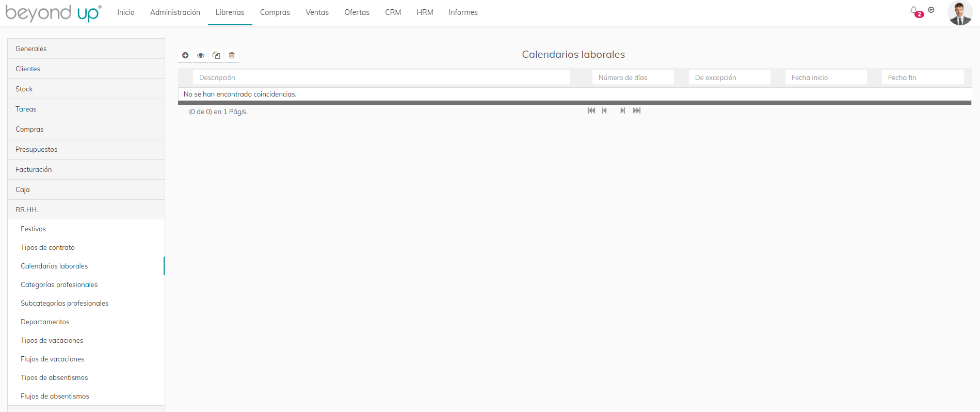Expand the Stock section
The width and height of the screenshot is (980, 412).
pyautogui.click(x=86, y=89)
